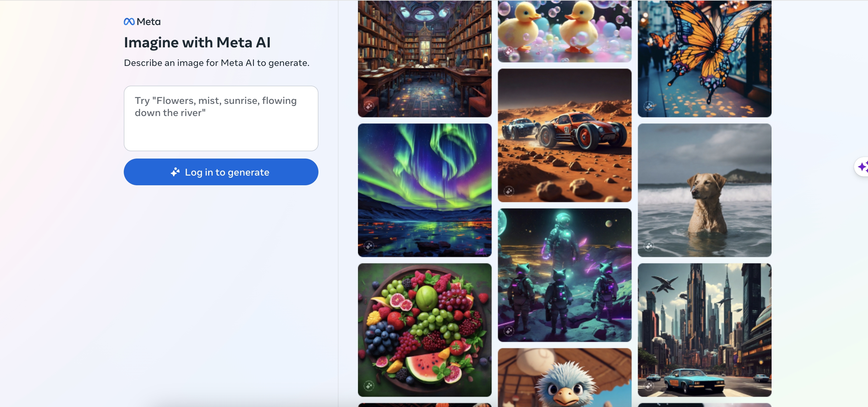Select the fluffy blue bird thumbnail

point(565,378)
